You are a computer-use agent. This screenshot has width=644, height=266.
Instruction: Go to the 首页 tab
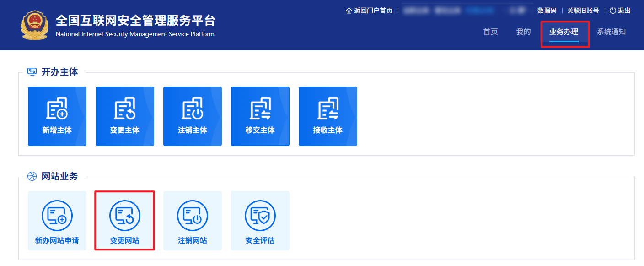491,32
